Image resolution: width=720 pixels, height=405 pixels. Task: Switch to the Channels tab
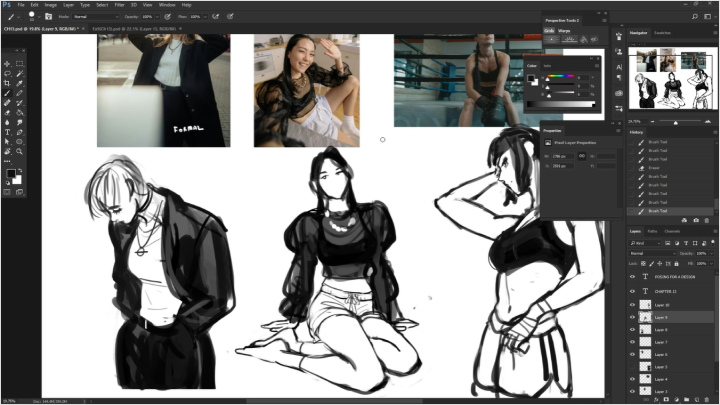coord(672,231)
